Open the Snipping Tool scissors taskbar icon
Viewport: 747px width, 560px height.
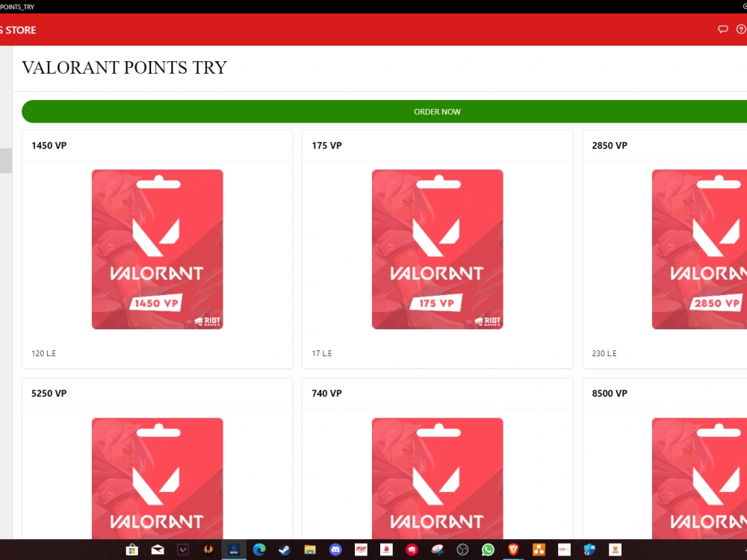tap(437, 550)
